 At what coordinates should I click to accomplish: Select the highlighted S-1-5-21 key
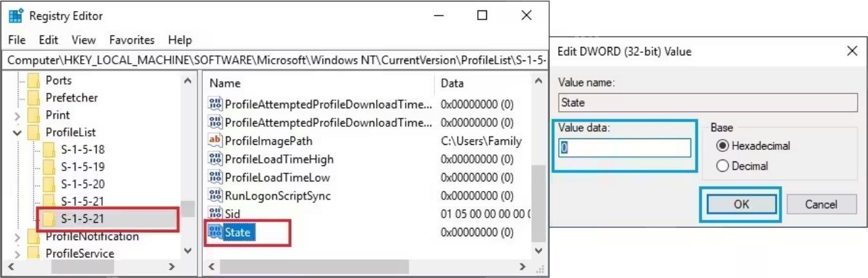pos(82,219)
